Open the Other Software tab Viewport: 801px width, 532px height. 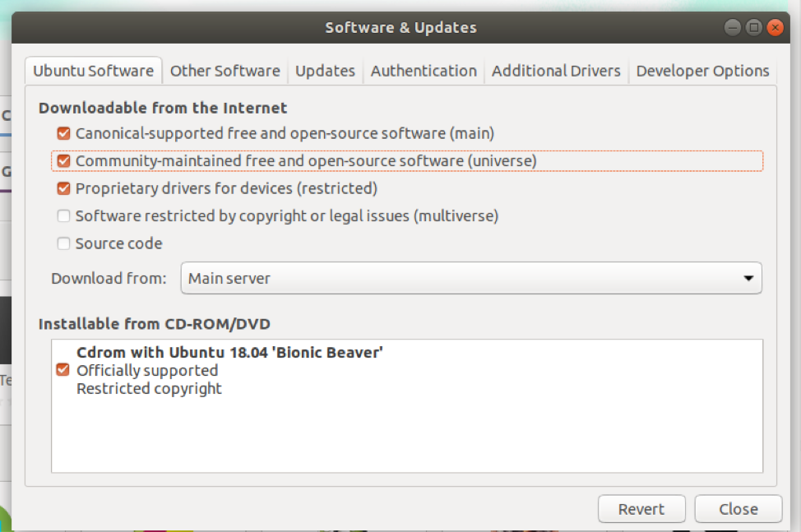click(x=225, y=71)
